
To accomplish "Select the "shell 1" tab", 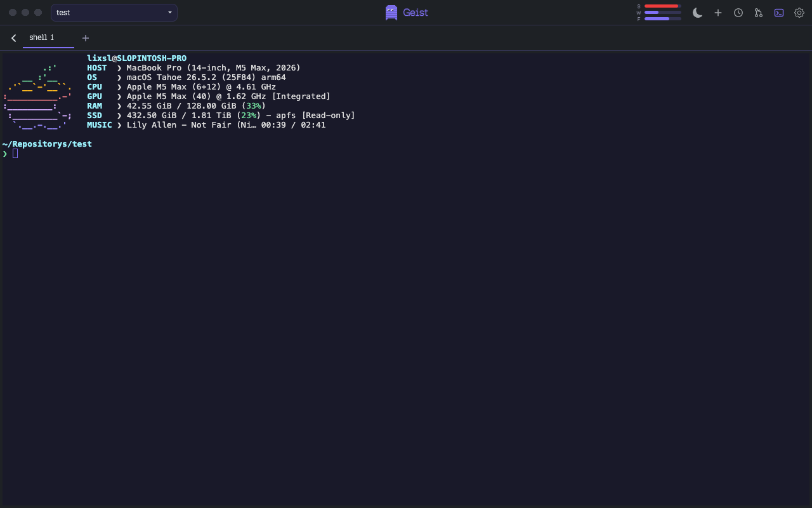I will tap(48, 38).
